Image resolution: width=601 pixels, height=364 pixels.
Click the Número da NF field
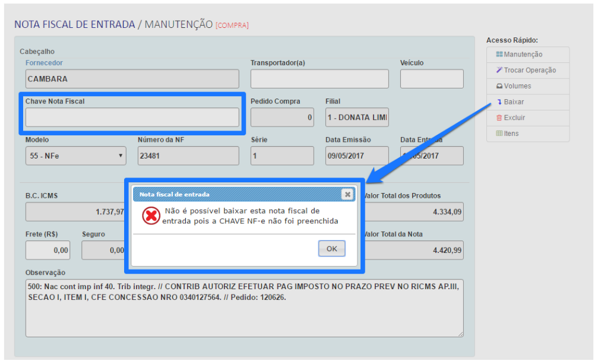(x=188, y=156)
